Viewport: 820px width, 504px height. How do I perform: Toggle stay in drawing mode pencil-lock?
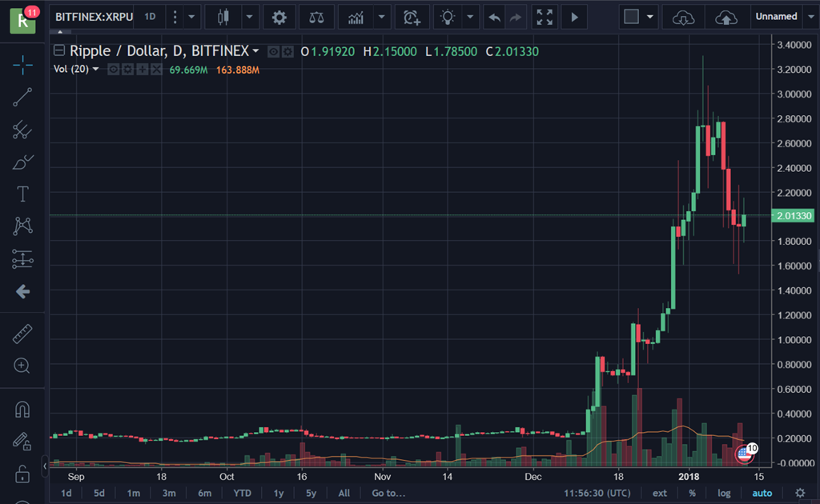coord(22,442)
